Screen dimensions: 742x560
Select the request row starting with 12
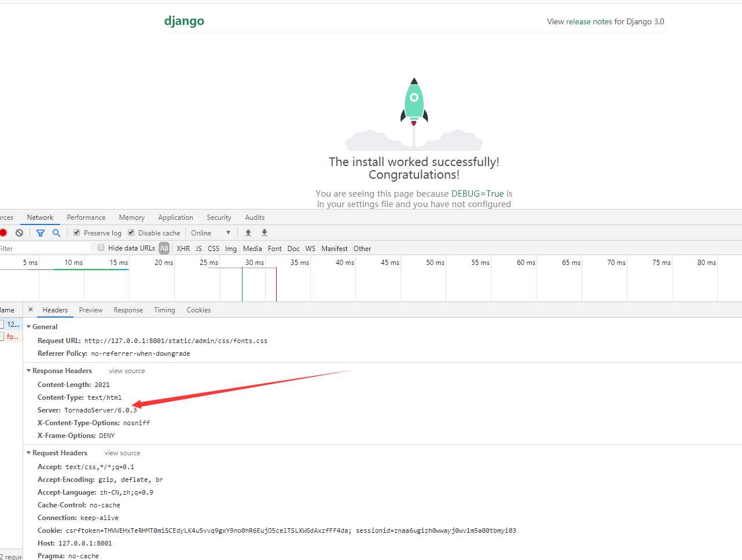11,324
